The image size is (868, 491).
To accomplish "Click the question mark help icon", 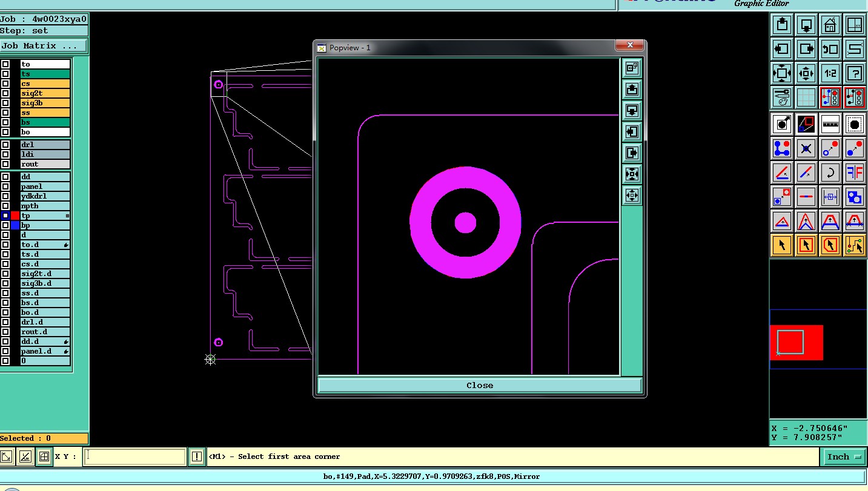I will coord(855,74).
